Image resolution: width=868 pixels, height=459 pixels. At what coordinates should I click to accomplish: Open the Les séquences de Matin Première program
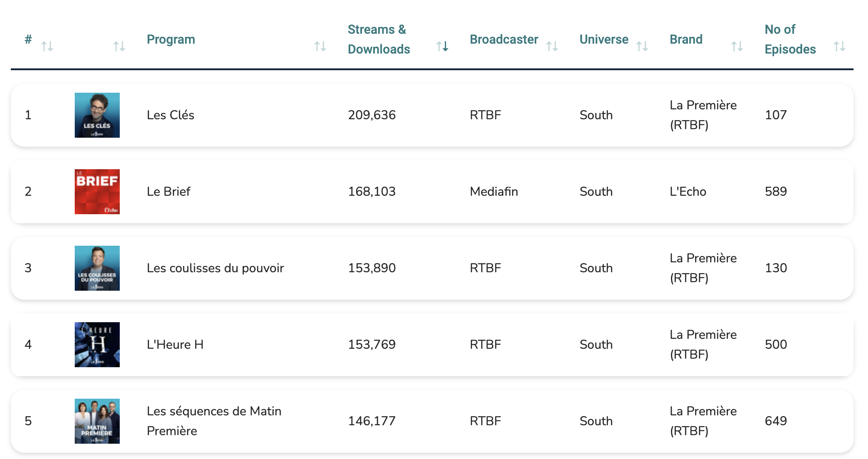point(214,421)
